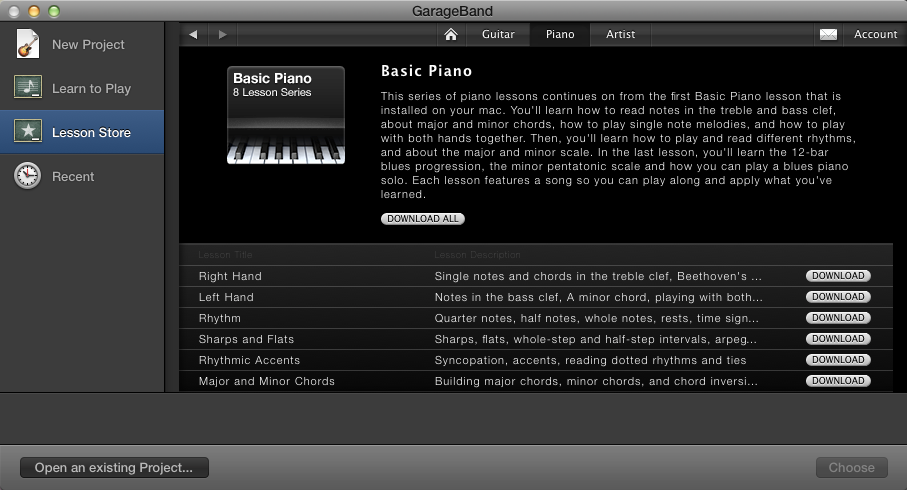Download the Rhythm lesson

pos(838,318)
